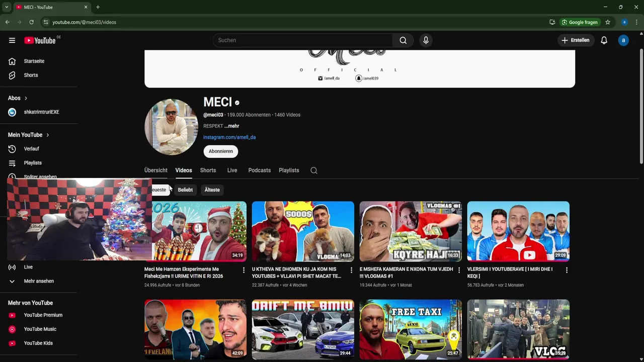Expand channel description ...mehr

click(231, 126)
